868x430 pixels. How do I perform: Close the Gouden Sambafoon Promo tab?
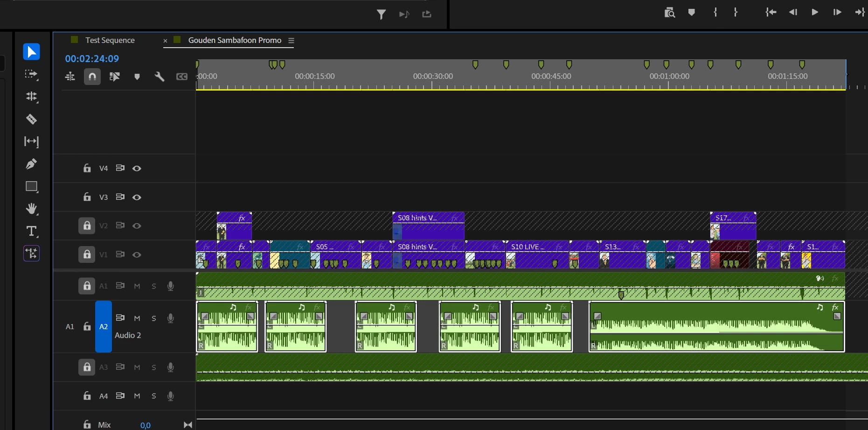click(x=165, y=41)
